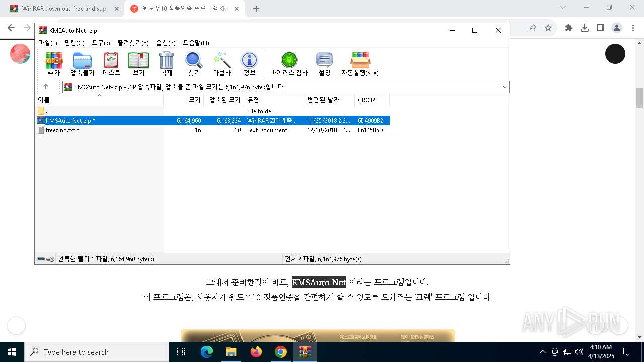Click the Find (찾기) toolbar icon
Image resolution: width=644 pixels, height=362 pixels.
pyautogui.click(x=194, y=64)
